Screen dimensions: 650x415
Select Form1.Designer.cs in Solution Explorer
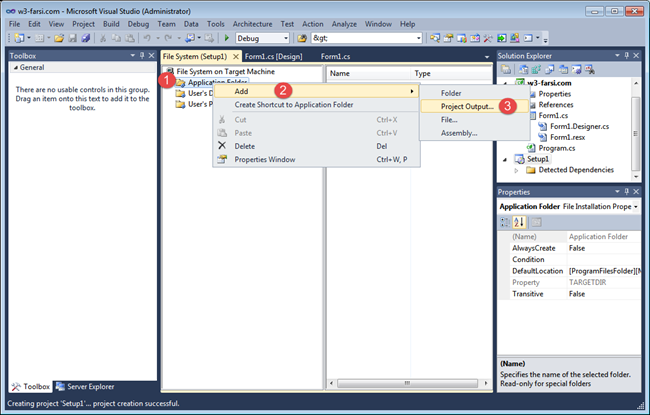coord(580,126)
